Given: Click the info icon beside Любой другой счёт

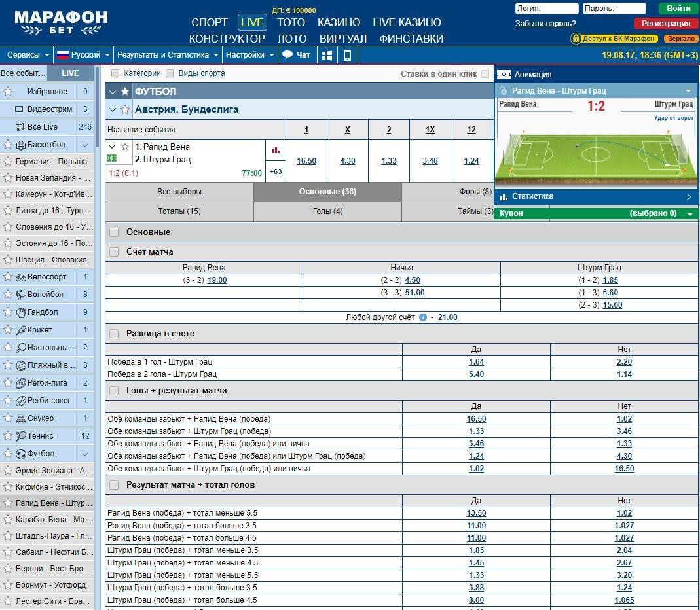Looking at the screenshot, I should click(423, 317).
